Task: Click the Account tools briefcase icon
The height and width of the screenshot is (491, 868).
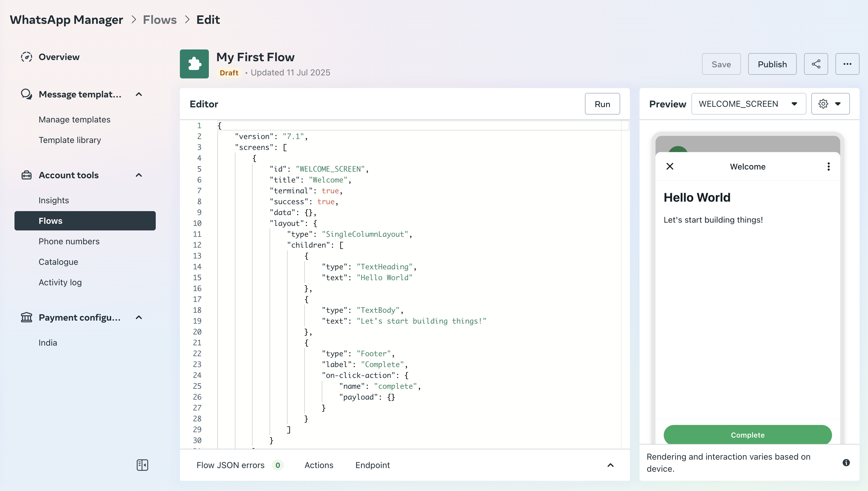Action: (26, 175)
